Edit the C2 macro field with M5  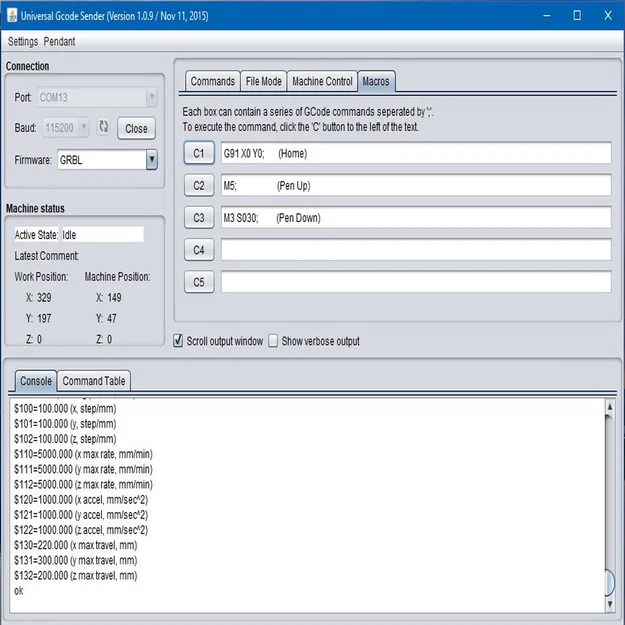(416, 185)
